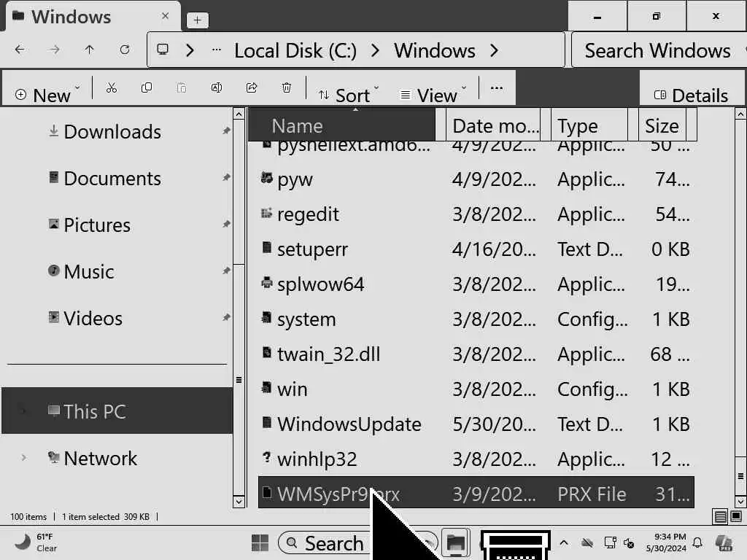Select the win configuration file
Viewport: 747px width, 560px height.
point(476,389)
